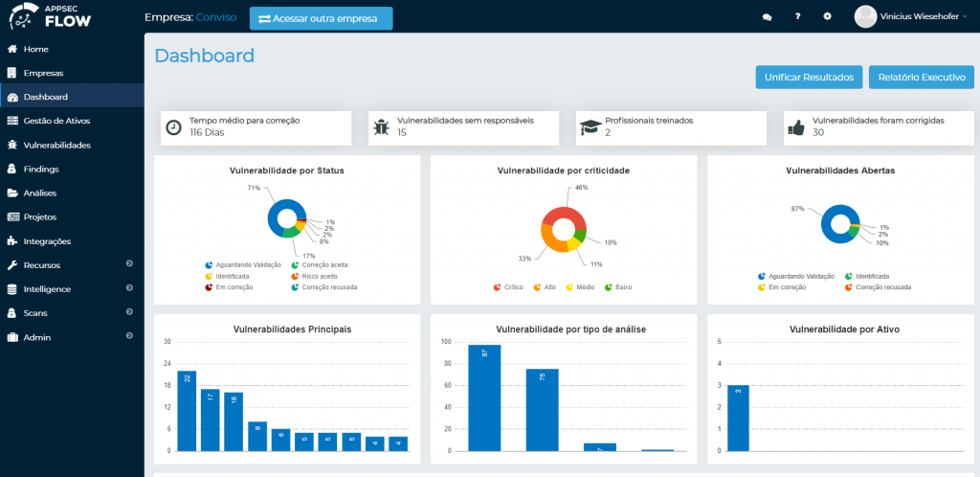
Task: Open the help question mark icon
Action: tap(797, 17)
